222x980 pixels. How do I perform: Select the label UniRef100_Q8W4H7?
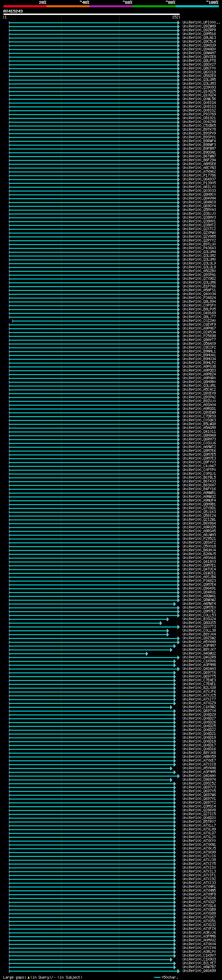coord(199,53)
